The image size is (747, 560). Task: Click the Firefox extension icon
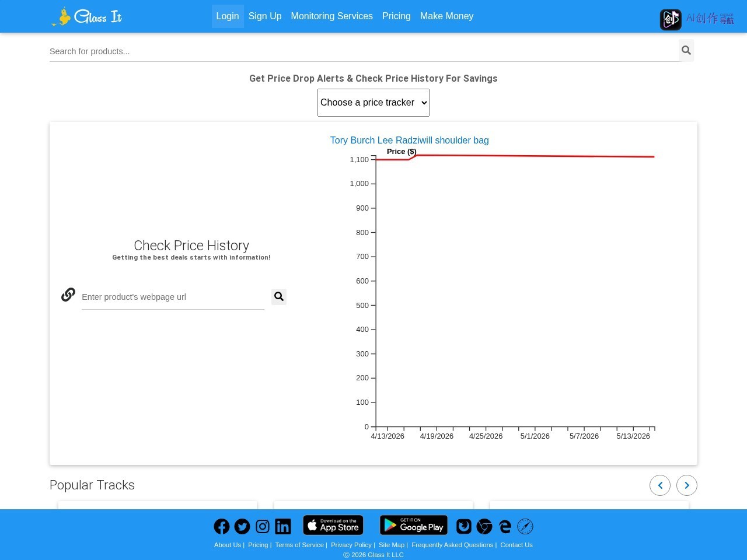point(464,527)
